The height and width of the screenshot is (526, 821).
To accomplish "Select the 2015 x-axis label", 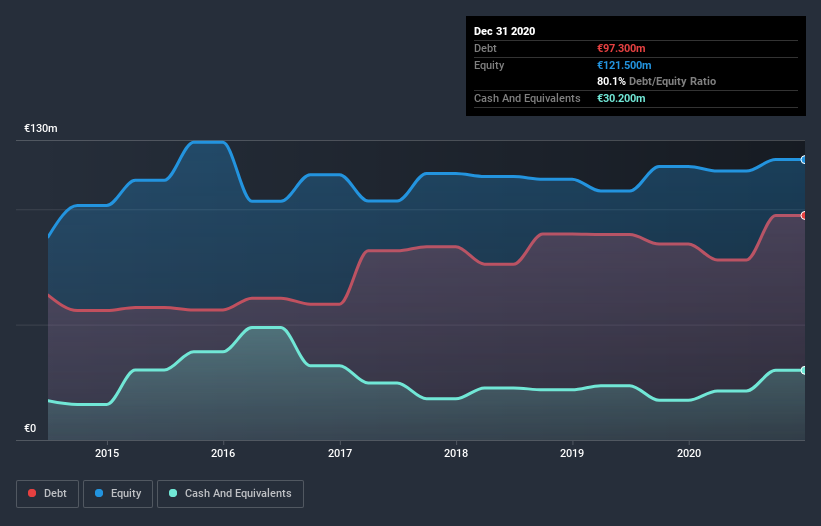I will [x=107, y=453].
